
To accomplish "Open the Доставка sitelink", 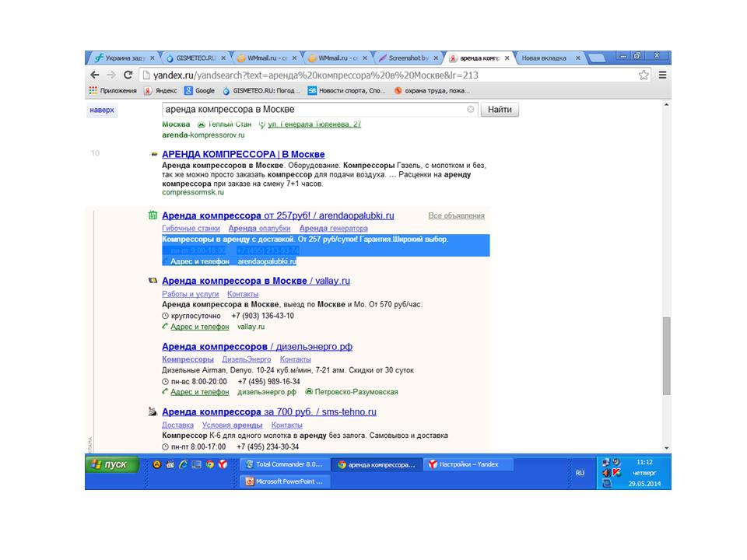I will (x=177, y=425).
